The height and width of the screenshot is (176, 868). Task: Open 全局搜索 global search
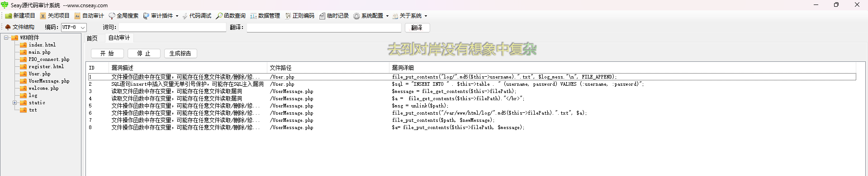tap(123, 16)
